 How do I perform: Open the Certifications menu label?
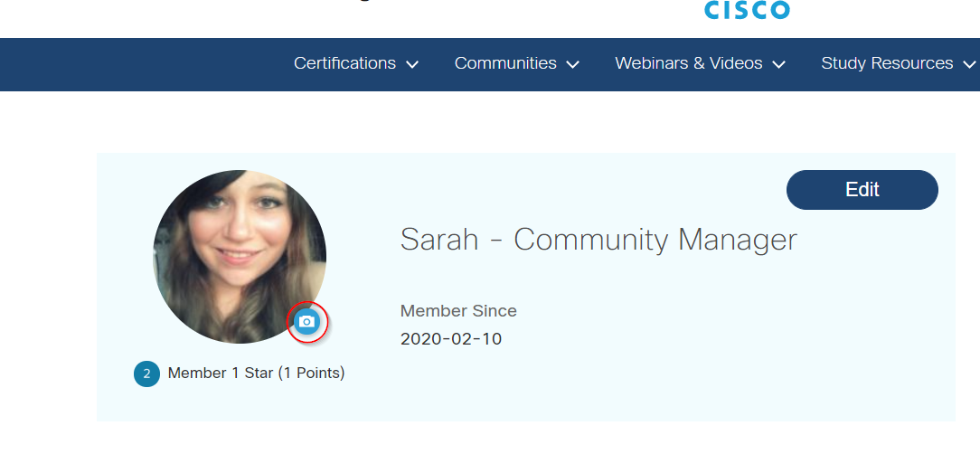tap(344, 63)
